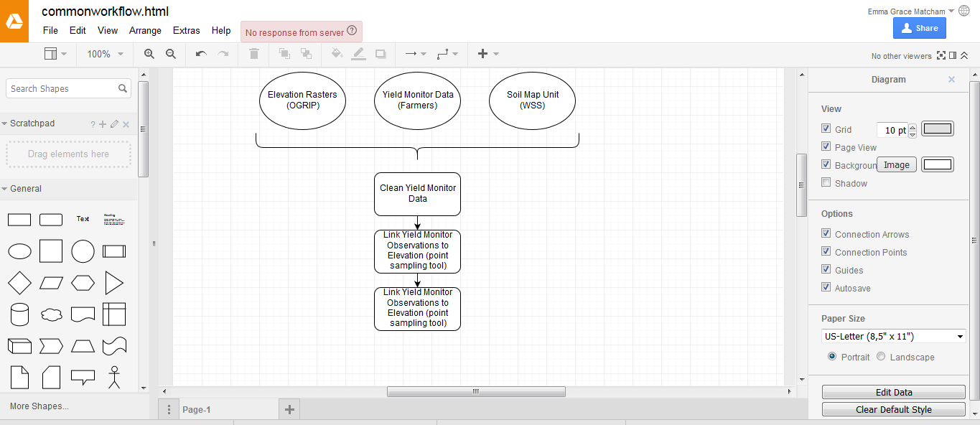Select the diamond shape in General
The width and height of the screenshot is (980, 425).
coord(19,283)
